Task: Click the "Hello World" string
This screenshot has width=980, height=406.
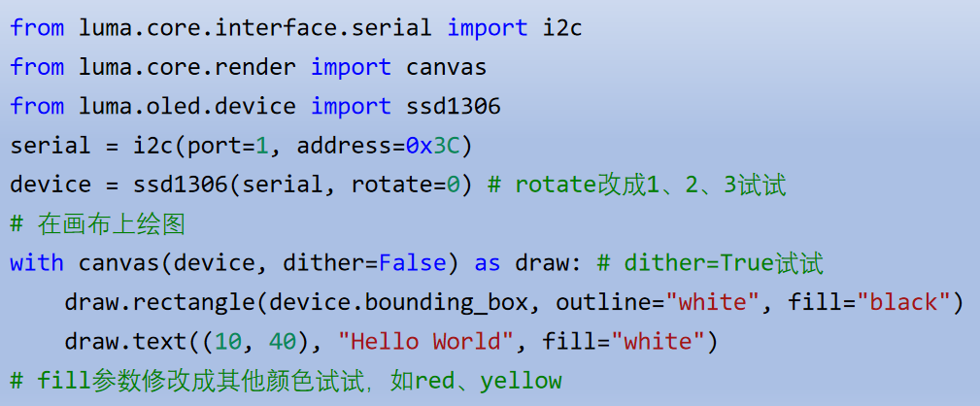Action: (x=425, y=342)
